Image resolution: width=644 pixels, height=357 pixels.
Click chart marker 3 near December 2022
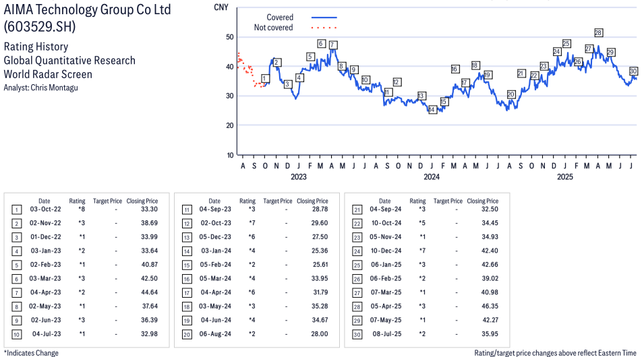point(287,84)
